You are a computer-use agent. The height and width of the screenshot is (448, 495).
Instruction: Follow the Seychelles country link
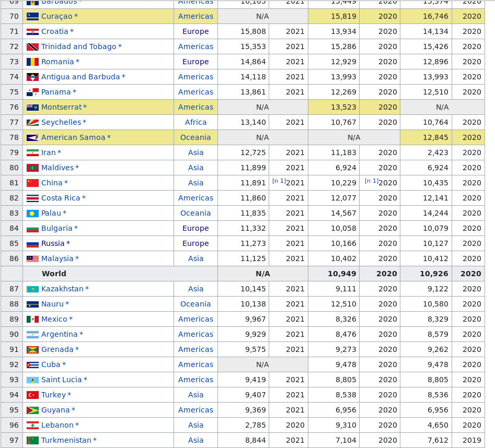pyautogui.click(x=61, y=122)
